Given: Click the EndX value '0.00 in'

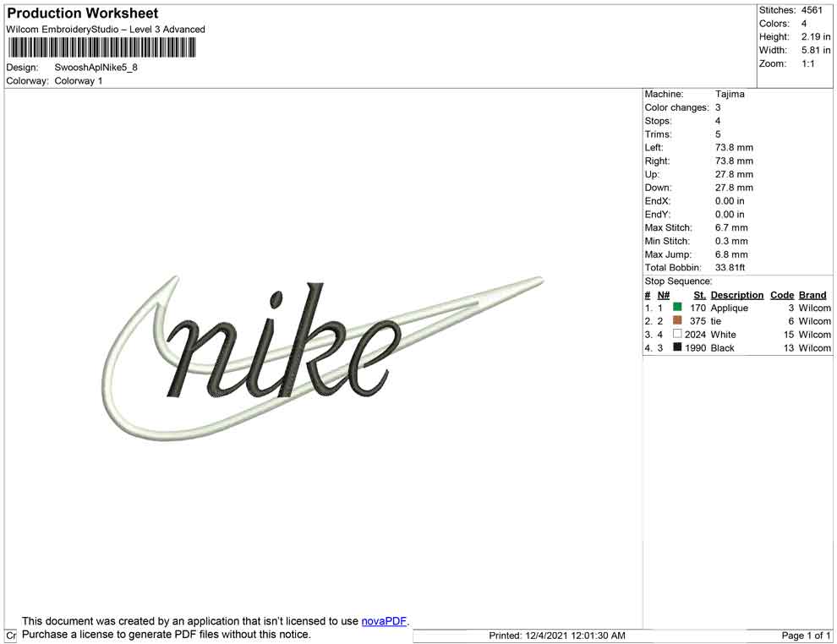Looking at the screenshot, I should (x=730, y=201).
